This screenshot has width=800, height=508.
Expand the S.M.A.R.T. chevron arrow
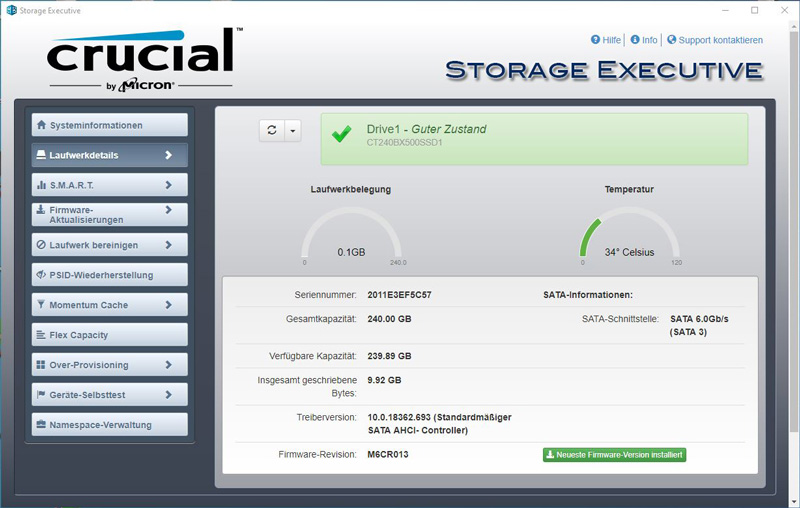click(x=168, y=185)
